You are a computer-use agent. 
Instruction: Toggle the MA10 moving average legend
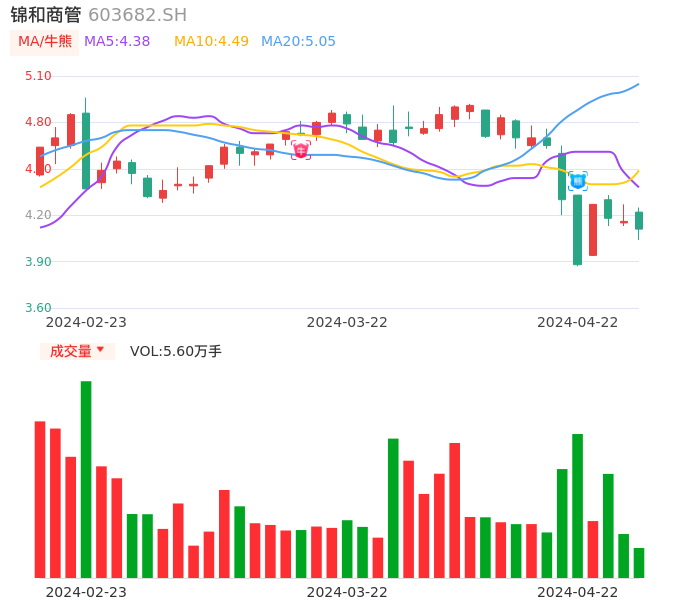[211, 42]
